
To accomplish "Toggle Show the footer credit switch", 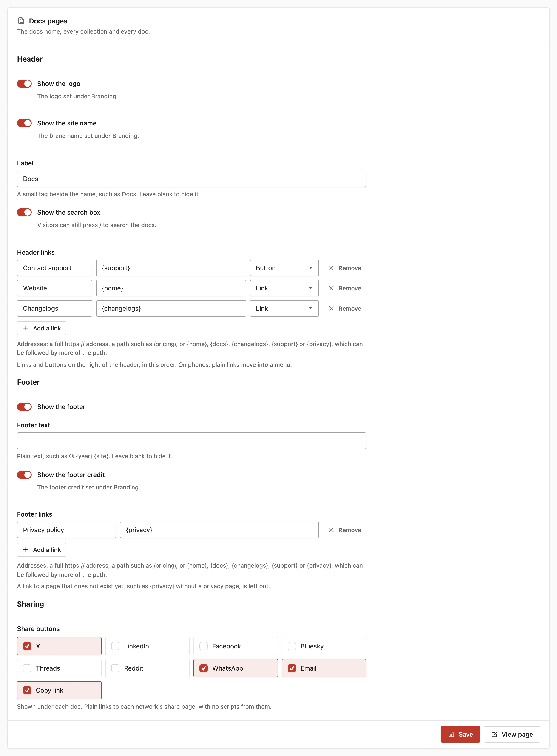I will (x=24, y=475).
